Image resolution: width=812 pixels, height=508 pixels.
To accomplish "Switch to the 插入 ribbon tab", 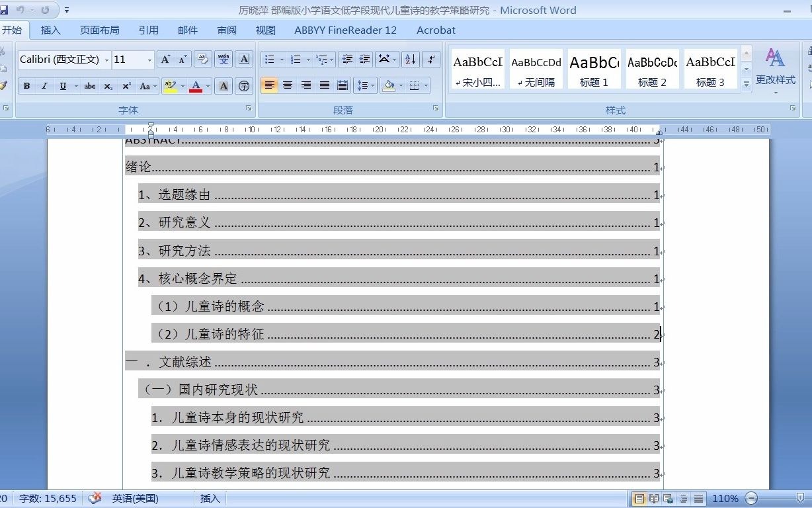I will point(51,30).
